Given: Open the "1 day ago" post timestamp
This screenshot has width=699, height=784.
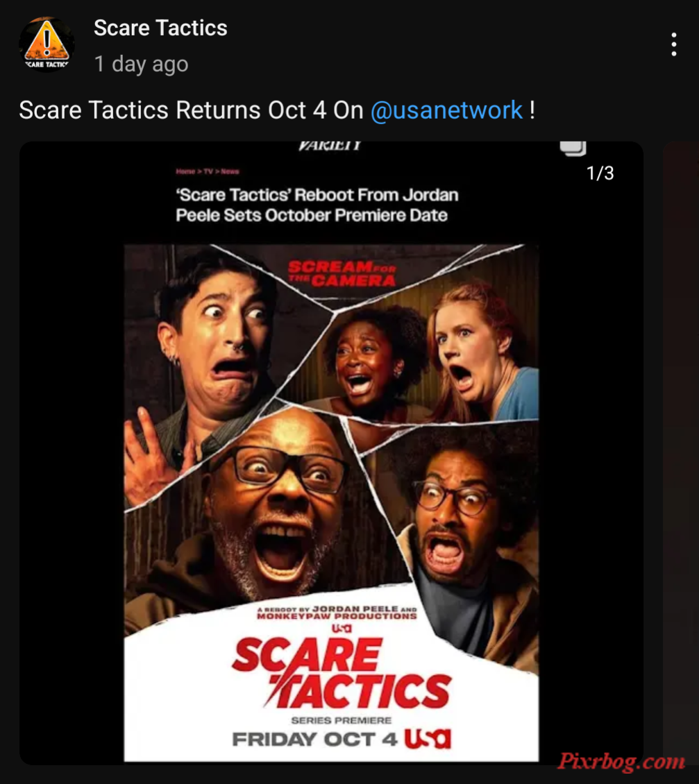Looking at the screenshot, I should (141, 64).
